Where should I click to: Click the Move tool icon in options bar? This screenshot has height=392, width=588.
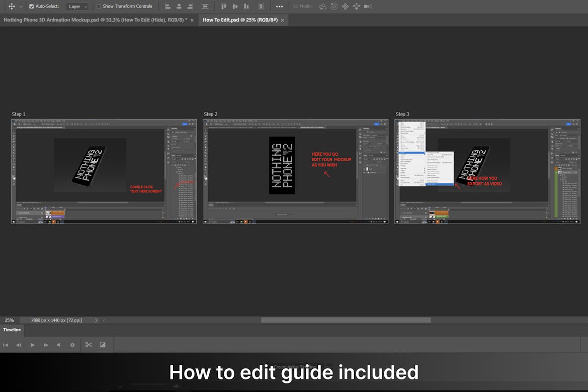point(12,7)
